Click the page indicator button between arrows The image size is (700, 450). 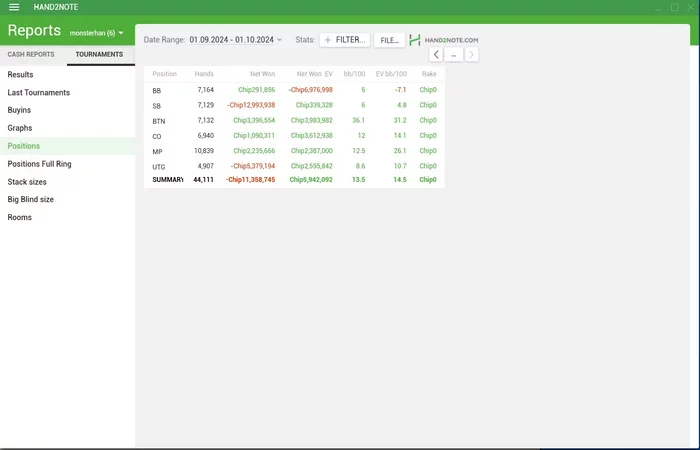[x=454, y=55]
